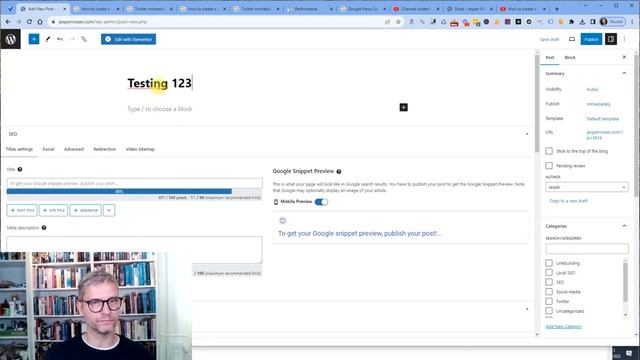Open the editor Options three-dot menu

click(624, 39)
